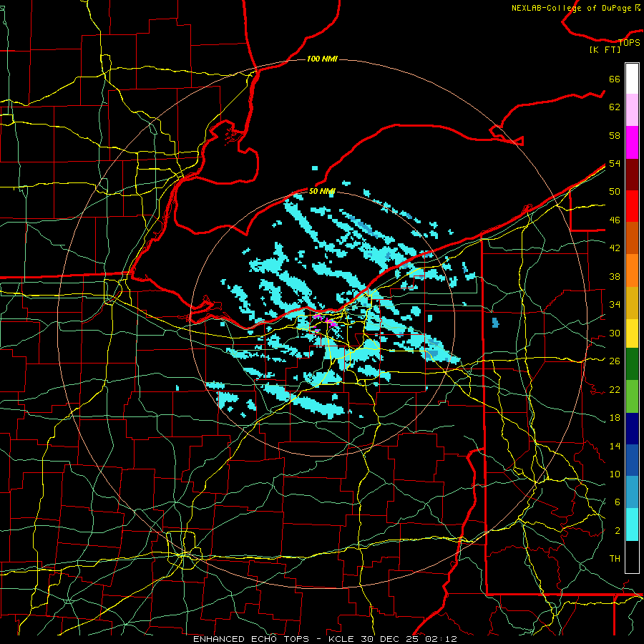This screenshot has height=644, width=644.
Task: Pick the medium blue legend swatch
Action: pos(632,460)
